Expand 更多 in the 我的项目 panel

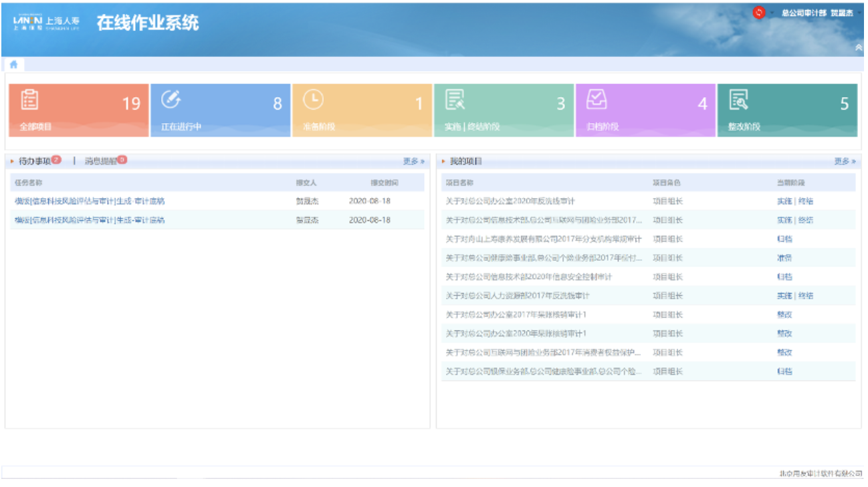click(x=845, y=161)
